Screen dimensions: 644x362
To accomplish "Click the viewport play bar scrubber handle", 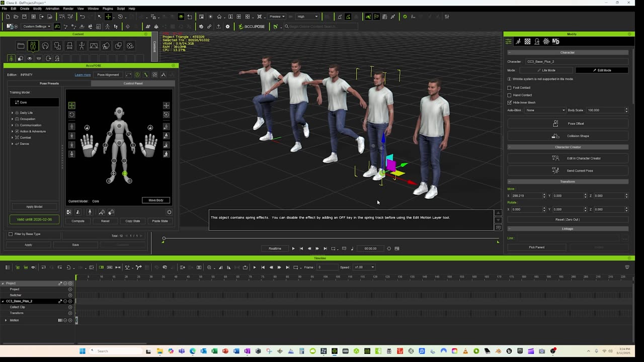I will [164, 238].
